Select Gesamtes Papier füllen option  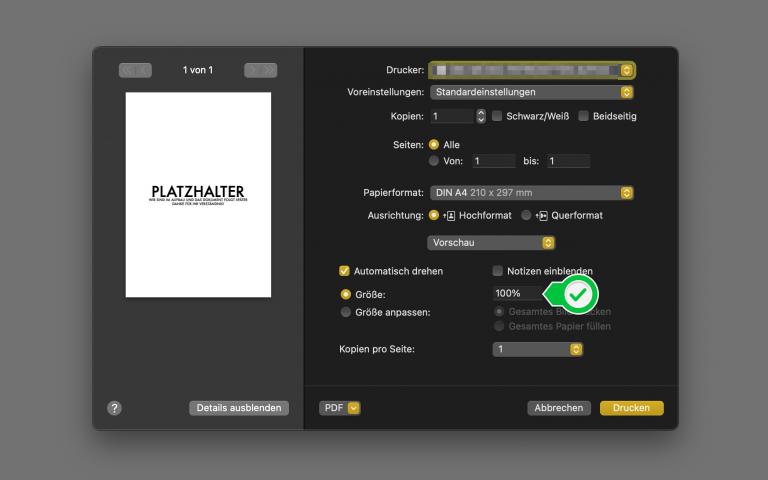pos(499,326)
